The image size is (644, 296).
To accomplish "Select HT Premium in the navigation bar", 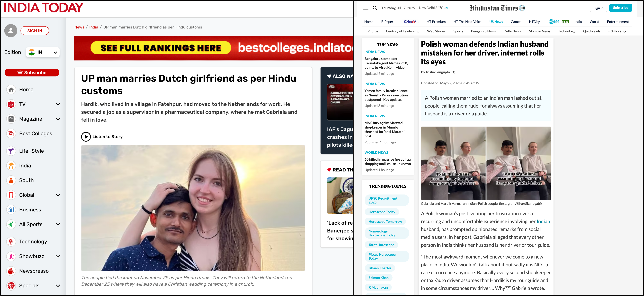I will [436, 22].
